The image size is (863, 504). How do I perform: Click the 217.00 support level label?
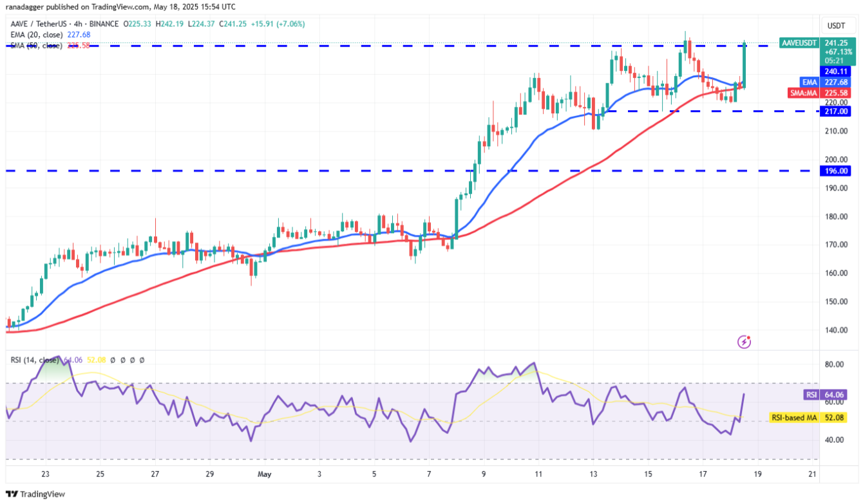point(835,111)
